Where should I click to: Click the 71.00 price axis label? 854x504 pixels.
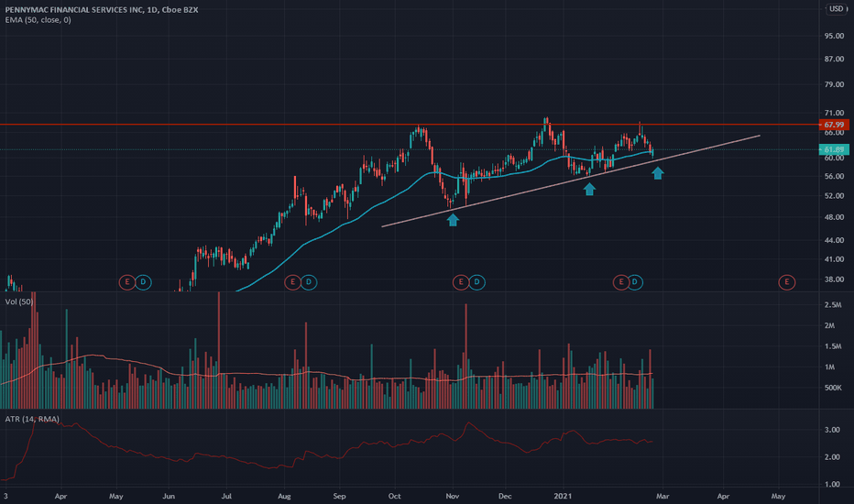pos(834,113)
